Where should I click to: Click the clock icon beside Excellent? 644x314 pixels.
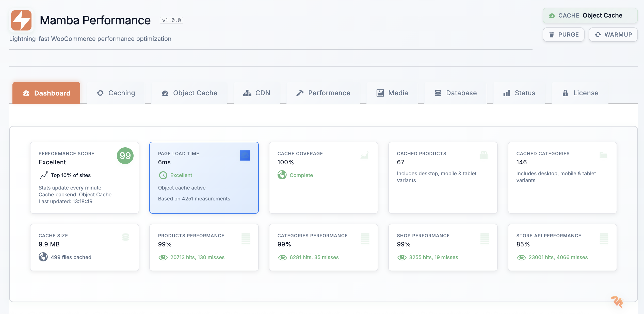pos(163,175)
